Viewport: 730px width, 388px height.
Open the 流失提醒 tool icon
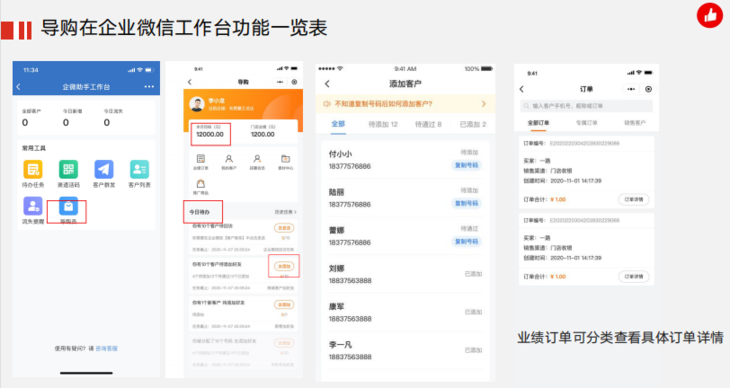coord(33,206)
